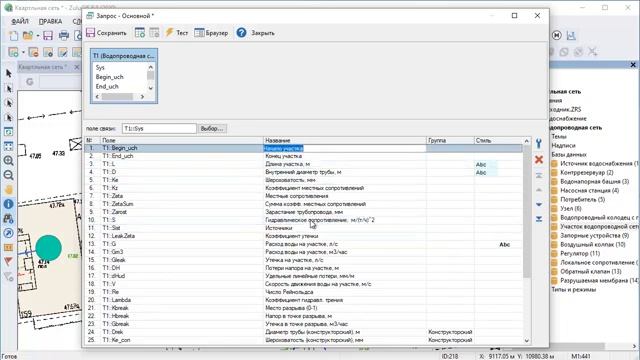Run the query with the Тест button
Viewport: 640px width, 360px height.
(176, 33)
